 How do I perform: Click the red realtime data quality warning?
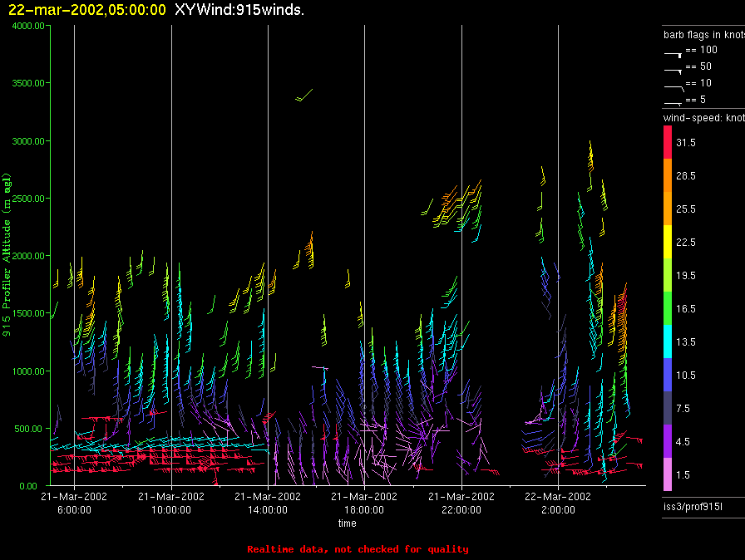358,549
